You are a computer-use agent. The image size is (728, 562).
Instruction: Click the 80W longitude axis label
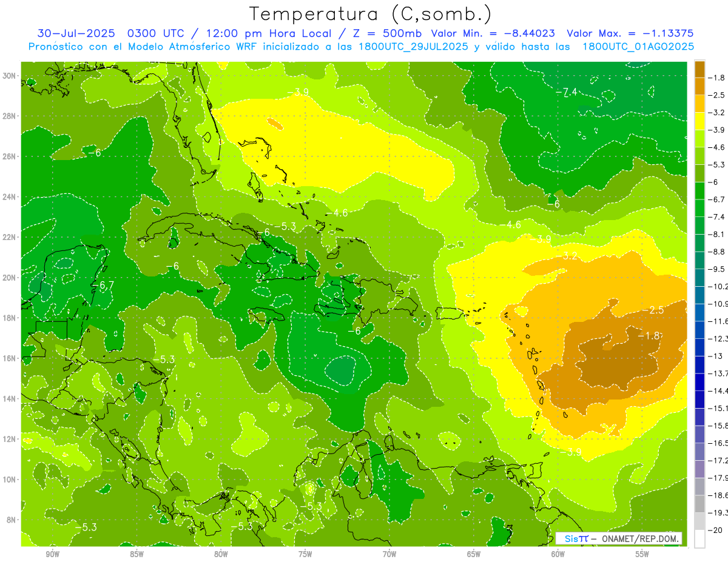[x=221, y=554]
